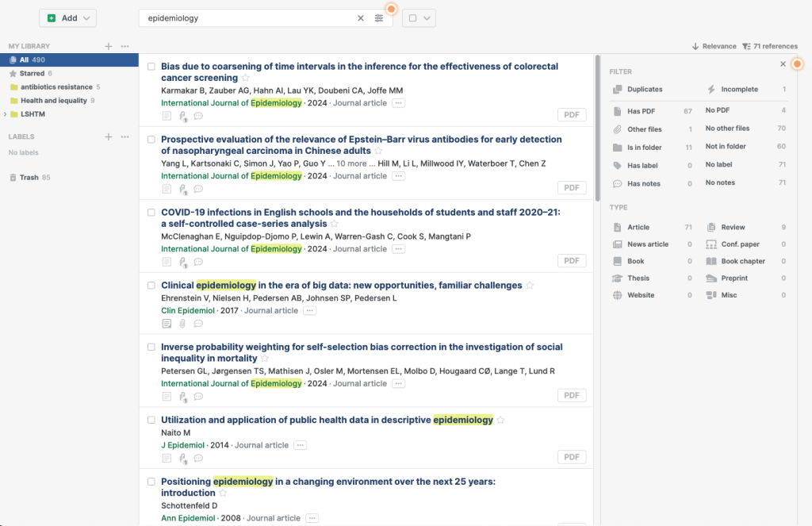Filter references by Review type
Screen dimensions: 812x526
[733, 227]
